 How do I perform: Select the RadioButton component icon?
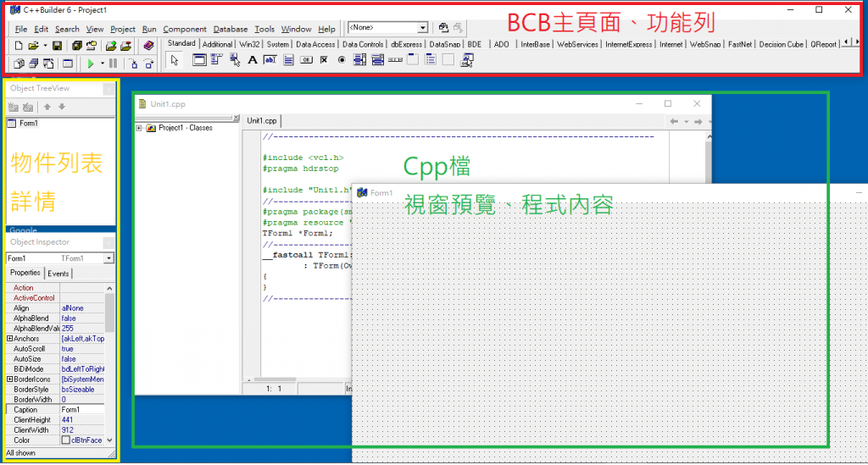tap(342, 60)
